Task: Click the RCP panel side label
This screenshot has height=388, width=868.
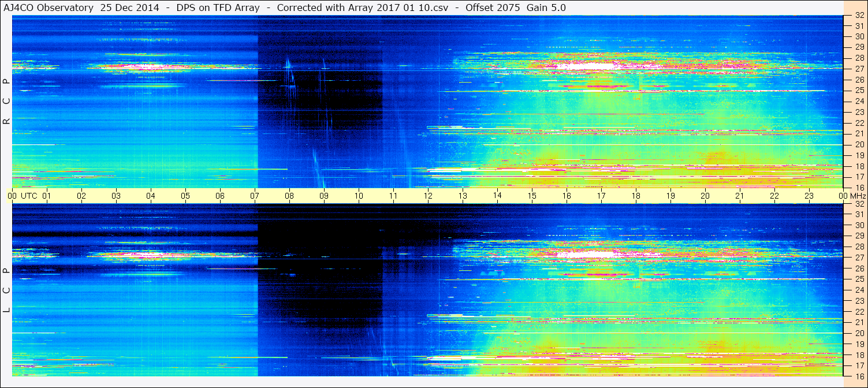Action: (x=6, y=101)
